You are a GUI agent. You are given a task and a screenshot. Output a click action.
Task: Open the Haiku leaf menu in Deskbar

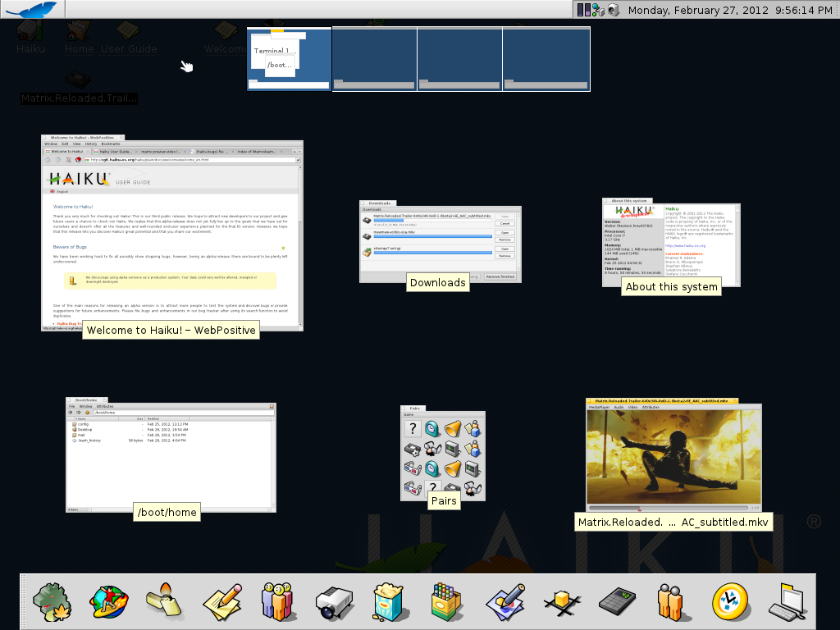tap(31, 9)
